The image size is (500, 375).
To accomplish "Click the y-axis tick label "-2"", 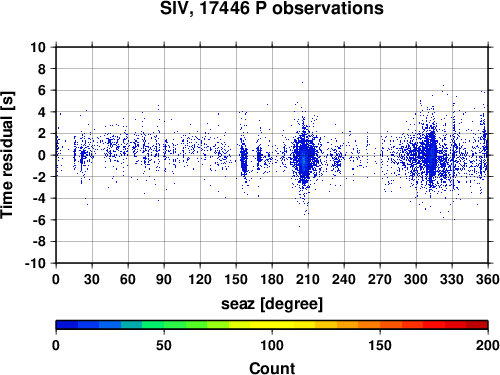I will click(39, 177).
